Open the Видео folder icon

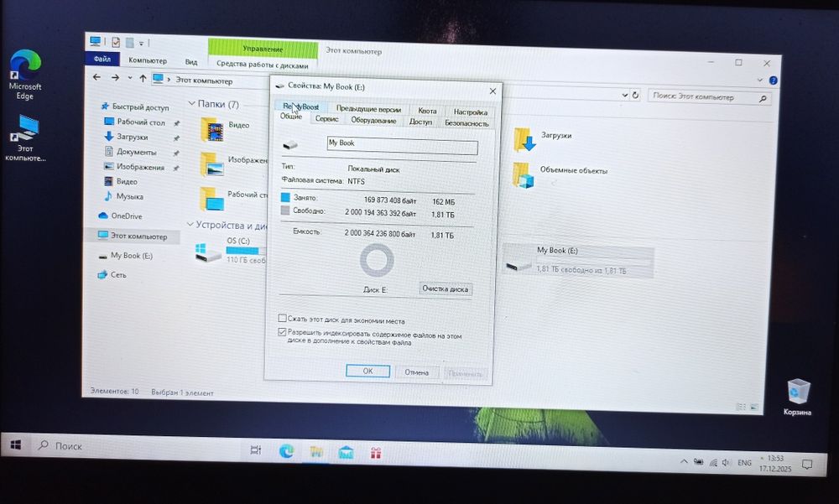click(211, 128)
